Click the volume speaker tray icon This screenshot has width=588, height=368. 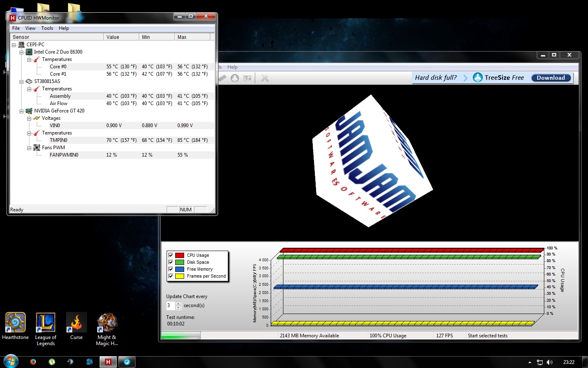tap(550, 362)
